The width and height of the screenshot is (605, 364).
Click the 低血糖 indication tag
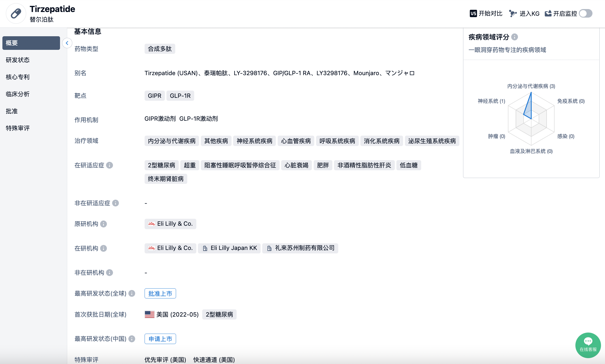(x=409, y=165)
